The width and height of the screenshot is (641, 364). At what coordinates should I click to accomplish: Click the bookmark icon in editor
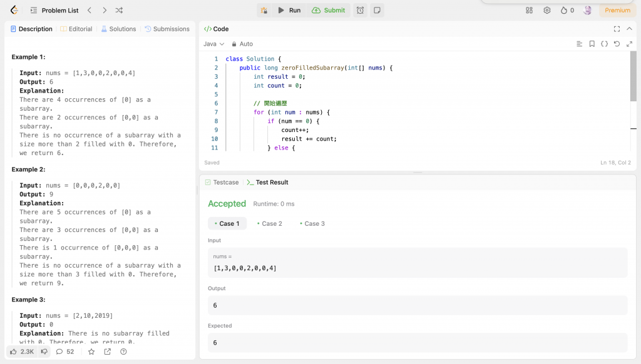592,44
